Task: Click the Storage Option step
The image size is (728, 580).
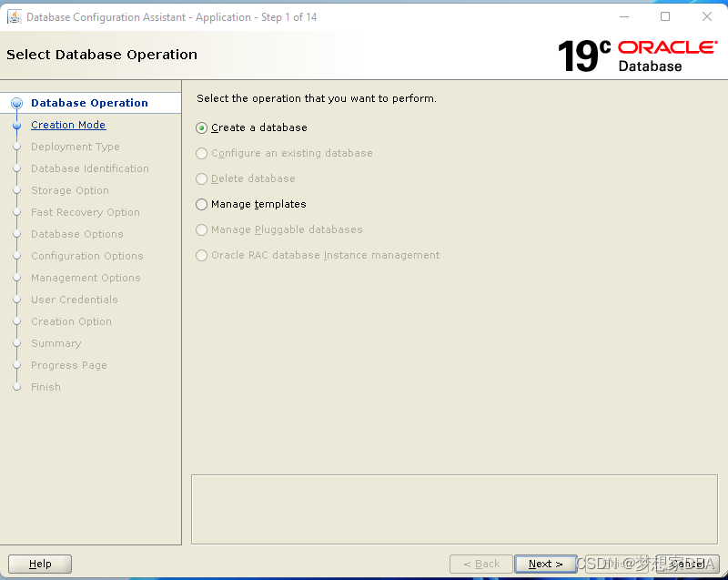Action: [x=70, y=190]
